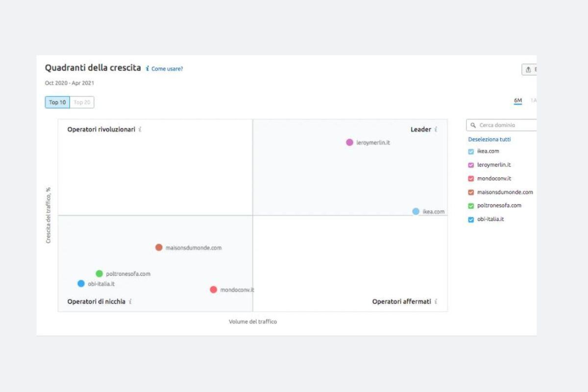
Task: Open the 'Come usare?' help link
Action: tap(167, 69)
